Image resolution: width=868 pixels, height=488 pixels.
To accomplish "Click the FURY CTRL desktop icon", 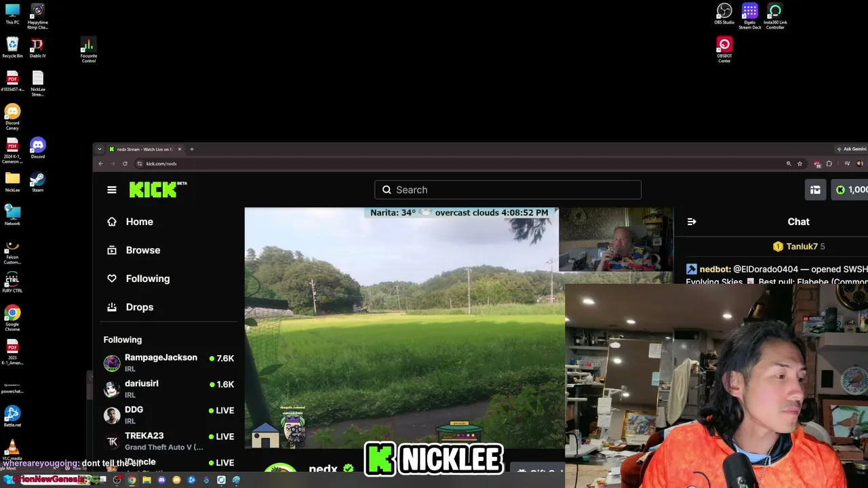I will 12,283.
